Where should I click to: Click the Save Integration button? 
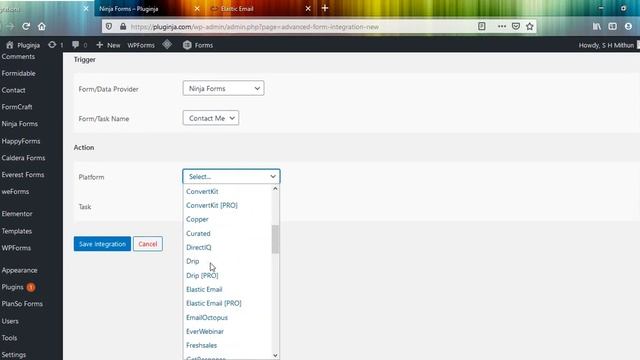102,244
